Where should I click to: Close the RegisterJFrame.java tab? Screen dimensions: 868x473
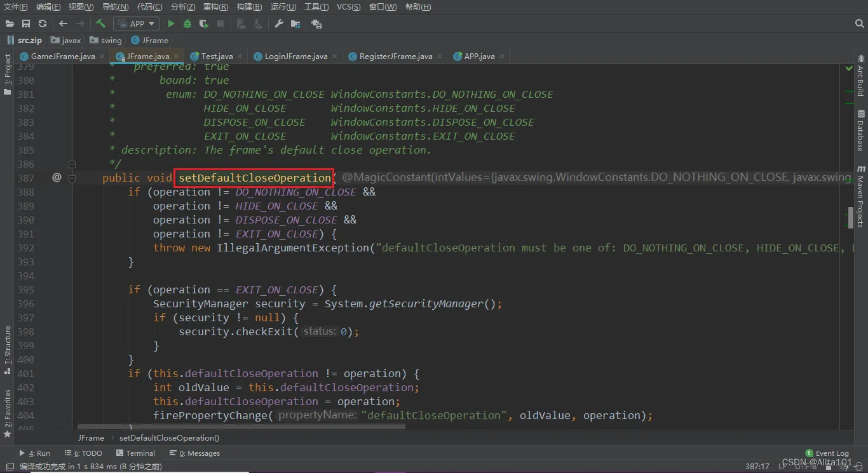(438, 57)
